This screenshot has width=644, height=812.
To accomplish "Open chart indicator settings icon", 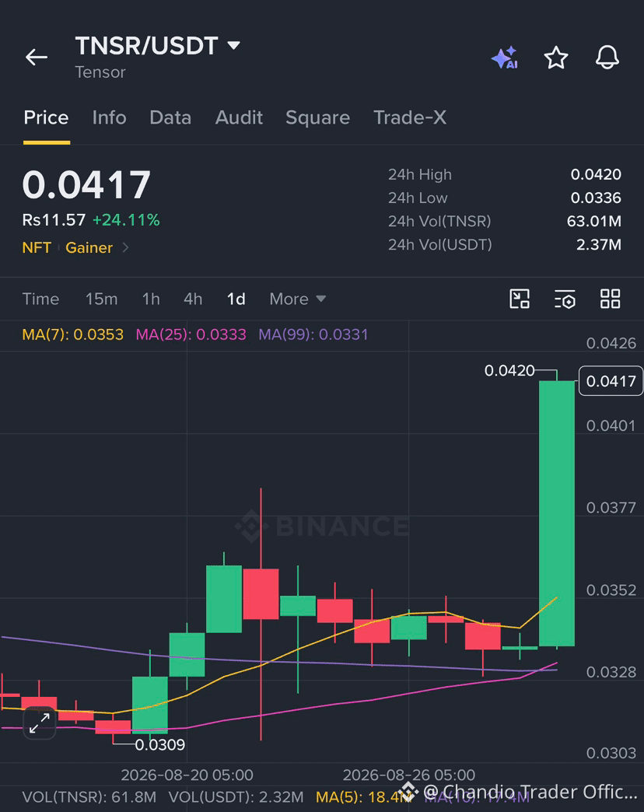I will 565,299.
